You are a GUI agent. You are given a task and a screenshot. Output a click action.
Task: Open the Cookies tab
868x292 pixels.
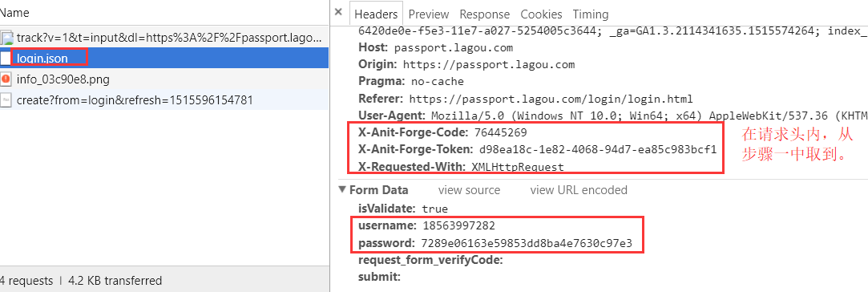tap(541, 14)
